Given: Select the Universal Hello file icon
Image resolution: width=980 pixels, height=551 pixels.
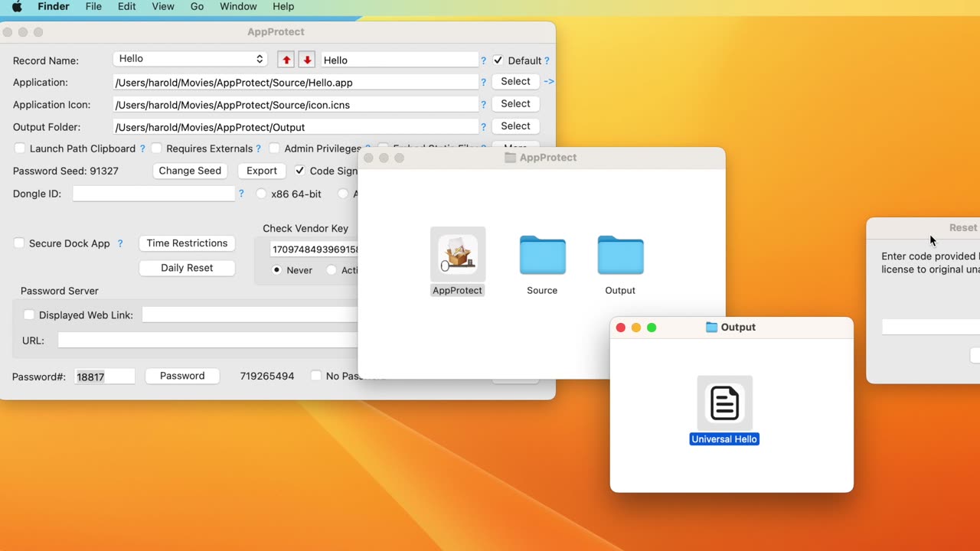Looking at the screenshot, I should coord(724,403).
